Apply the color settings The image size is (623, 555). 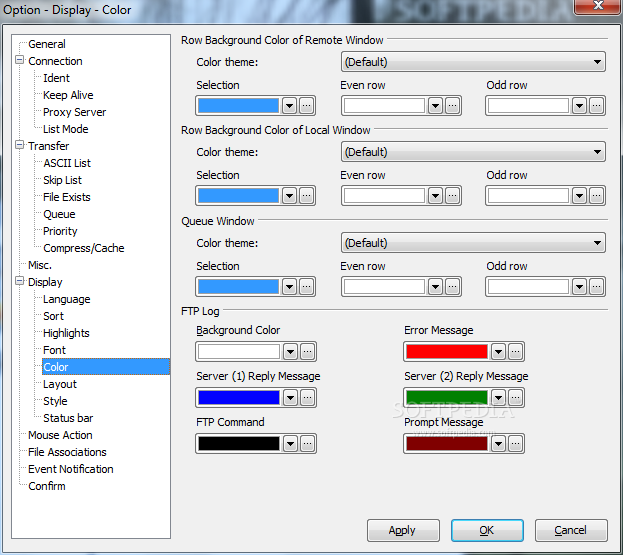tap(403, 530)
